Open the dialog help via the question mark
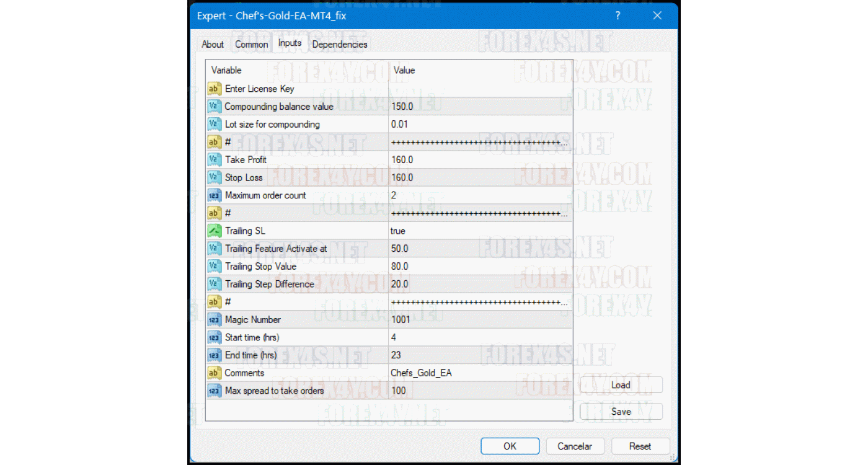The width and height of the screenshot is (868, 465). pyautogui.click(x=618, y=16)
